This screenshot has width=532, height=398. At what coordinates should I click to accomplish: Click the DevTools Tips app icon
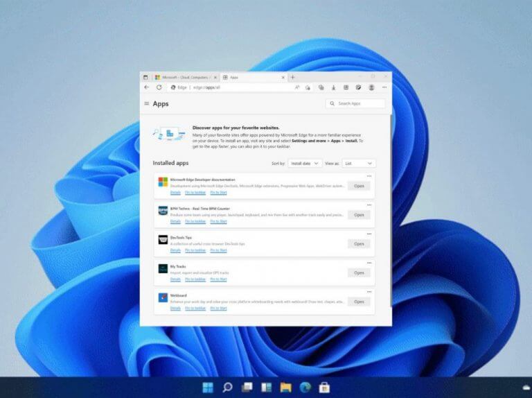click(163, 239)
